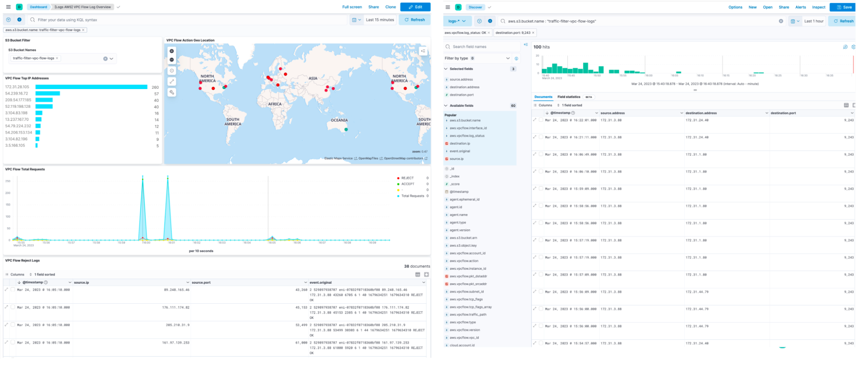This screenshot has width=868, height=368.
Task: Click Refresh in the Dashboard window
Action: (x=415, y=20)
